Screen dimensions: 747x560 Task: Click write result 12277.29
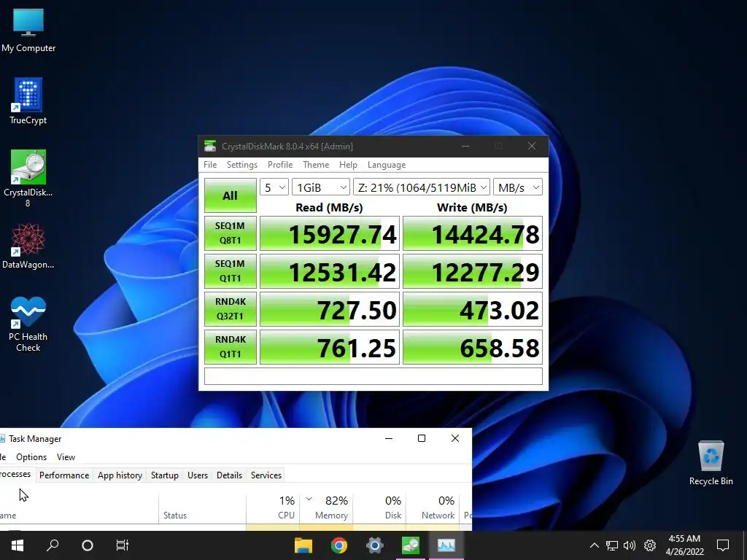coord(473,271)
